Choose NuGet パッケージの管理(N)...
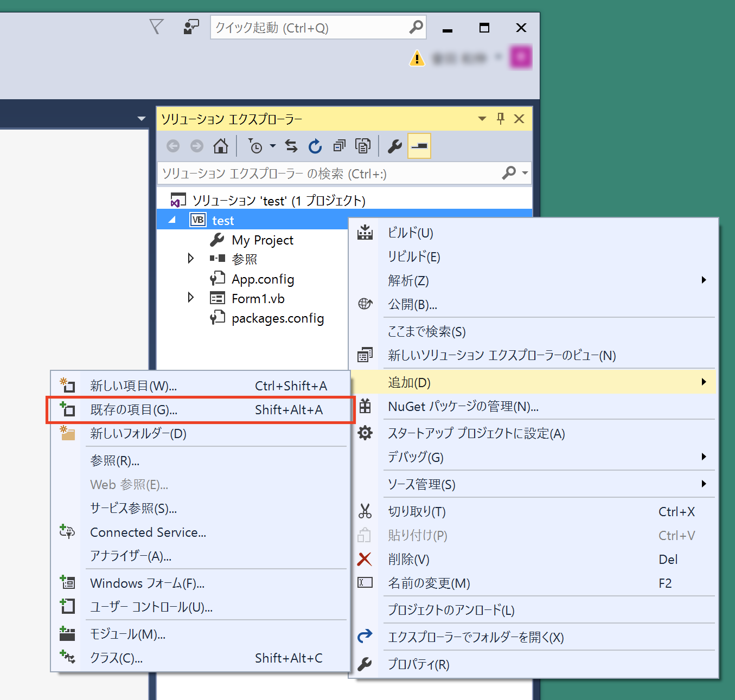 click(x=534, y=406)
